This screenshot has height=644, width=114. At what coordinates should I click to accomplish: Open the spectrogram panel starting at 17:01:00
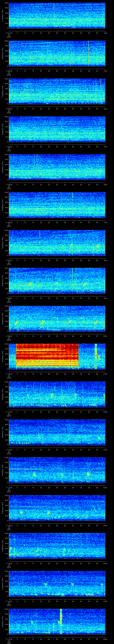57,16
